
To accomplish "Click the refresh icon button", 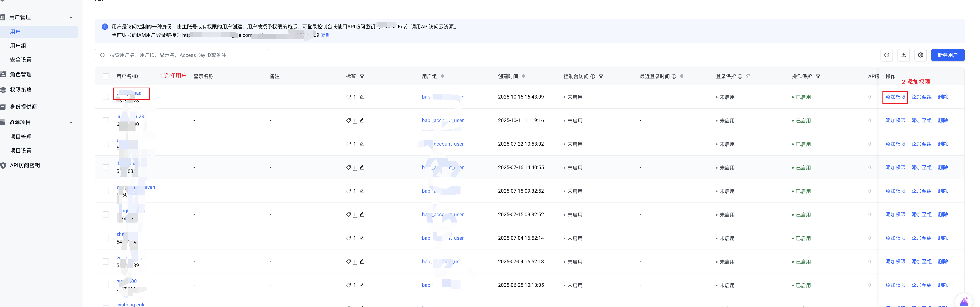I will click(x=886, y=55).
